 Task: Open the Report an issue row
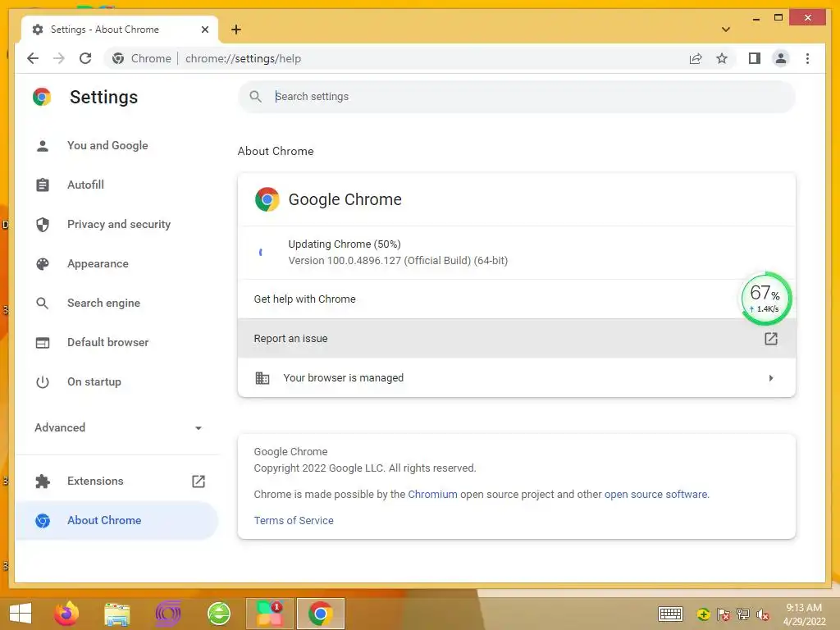coord(517,339)
